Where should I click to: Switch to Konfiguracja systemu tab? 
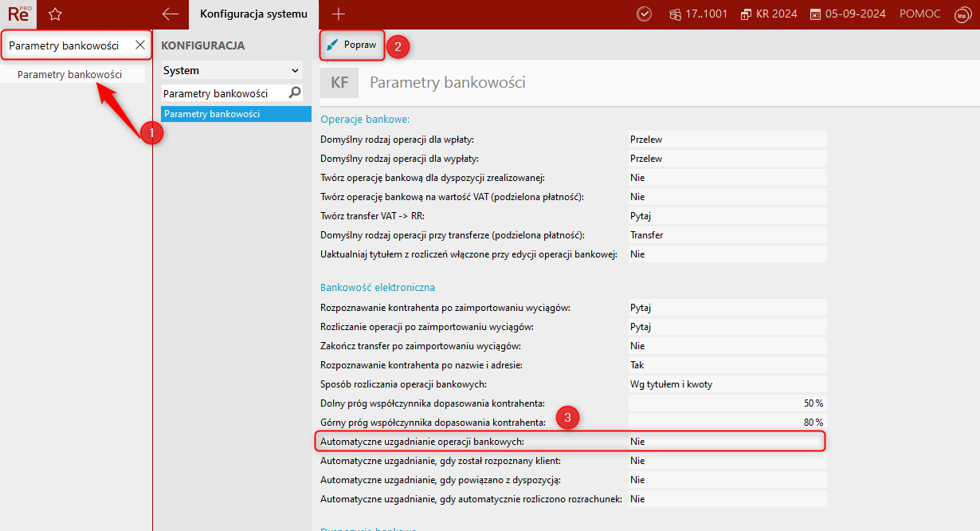[x=253, y=14]
